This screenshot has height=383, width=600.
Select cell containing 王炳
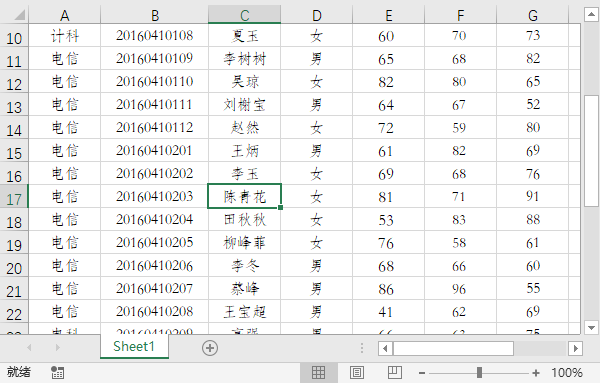click(x=245, y=150)
